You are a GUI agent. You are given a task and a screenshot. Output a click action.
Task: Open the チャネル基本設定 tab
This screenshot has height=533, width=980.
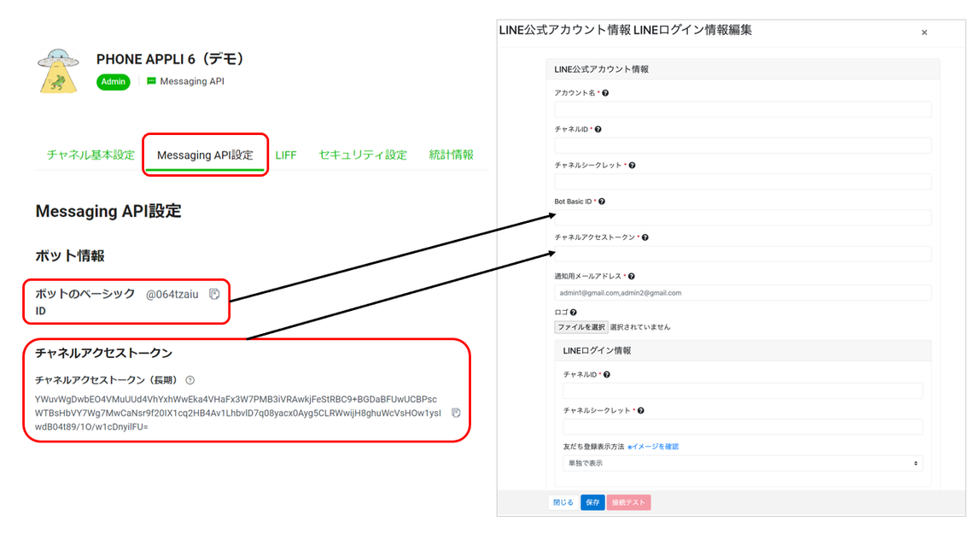click(90, 155)
